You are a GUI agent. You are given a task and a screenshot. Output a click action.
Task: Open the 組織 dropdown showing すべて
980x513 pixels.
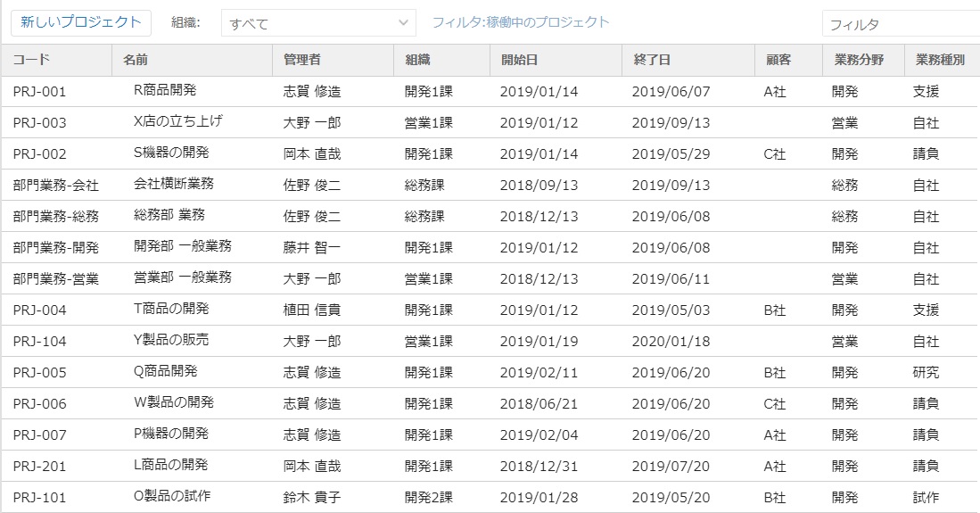318,23
